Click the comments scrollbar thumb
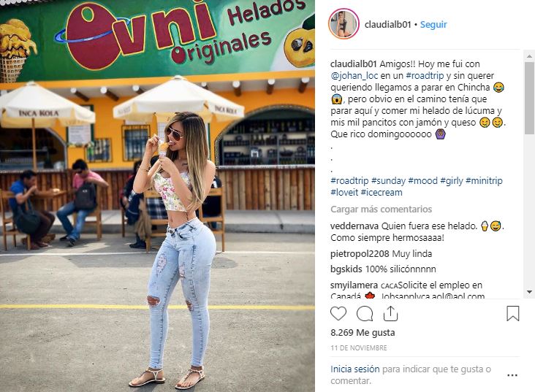This screenshot has width=535, height=392. click(x=529, y=98)
